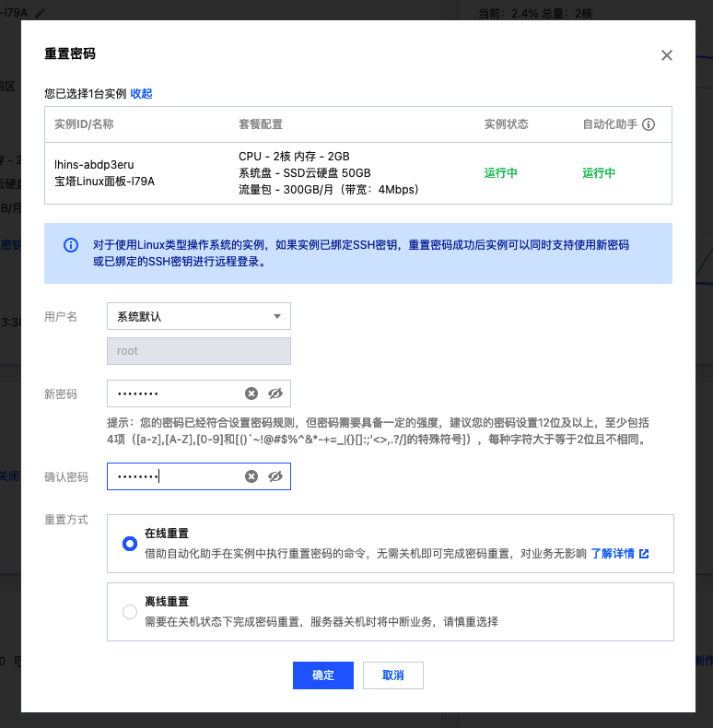Click the blue notice info icon

(x=71, y=245)
